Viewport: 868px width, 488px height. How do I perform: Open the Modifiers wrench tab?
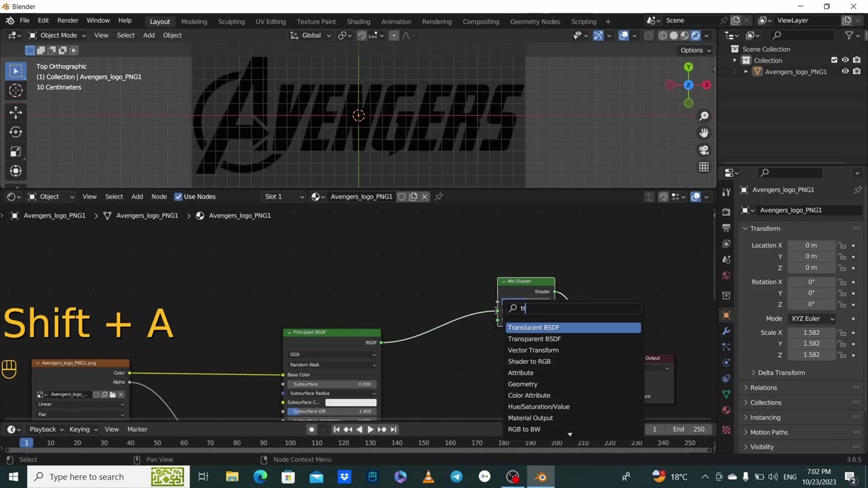(726, 331)
